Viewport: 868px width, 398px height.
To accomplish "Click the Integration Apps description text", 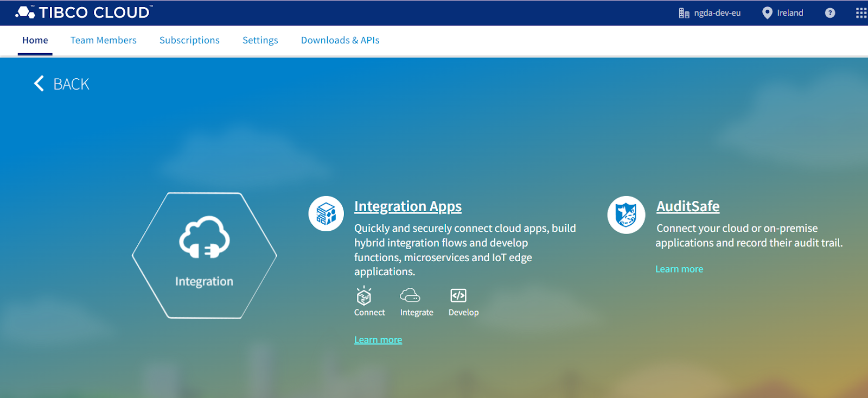I will click(x=465, y=250).
